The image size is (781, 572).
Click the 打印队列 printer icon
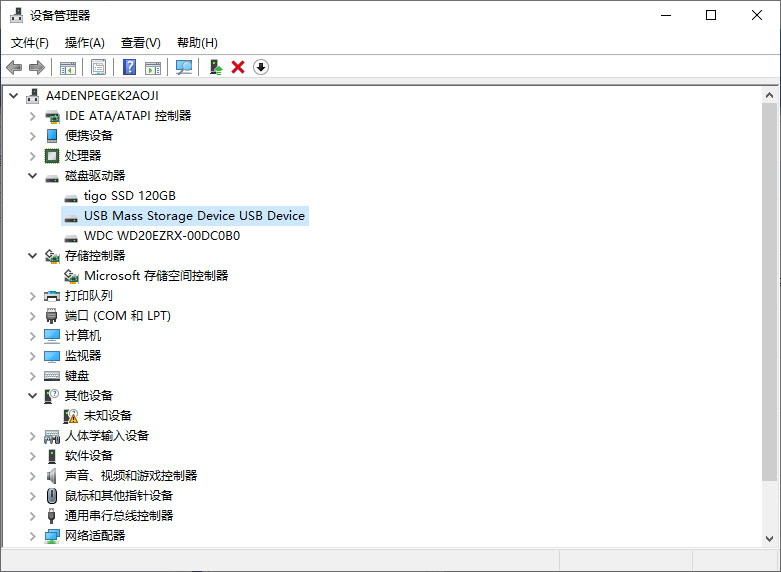[52, 296]
